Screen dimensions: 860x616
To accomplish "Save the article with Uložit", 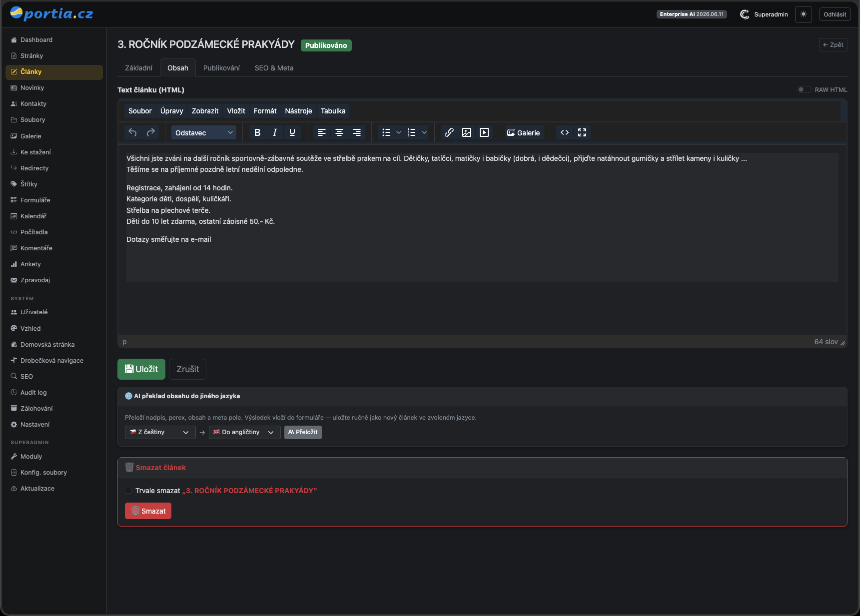I will [x=141, y=369].
